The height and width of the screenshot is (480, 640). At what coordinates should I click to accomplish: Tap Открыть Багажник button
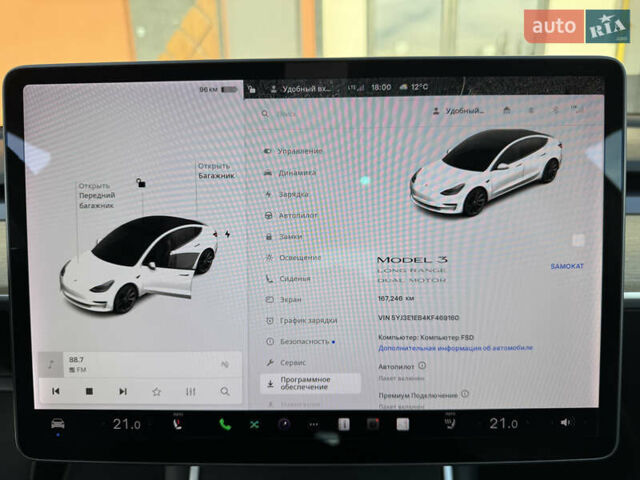[x=216, y=171]
